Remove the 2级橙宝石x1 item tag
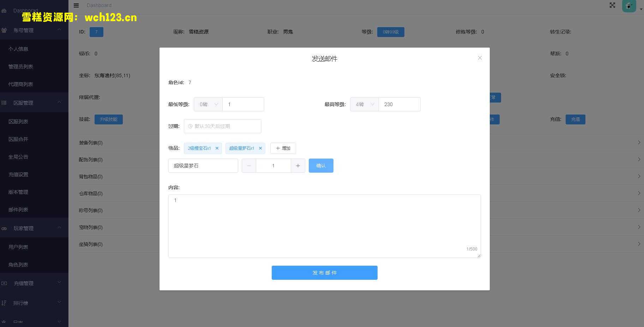The height and width of the screenshot is (327, 644). 217,148
